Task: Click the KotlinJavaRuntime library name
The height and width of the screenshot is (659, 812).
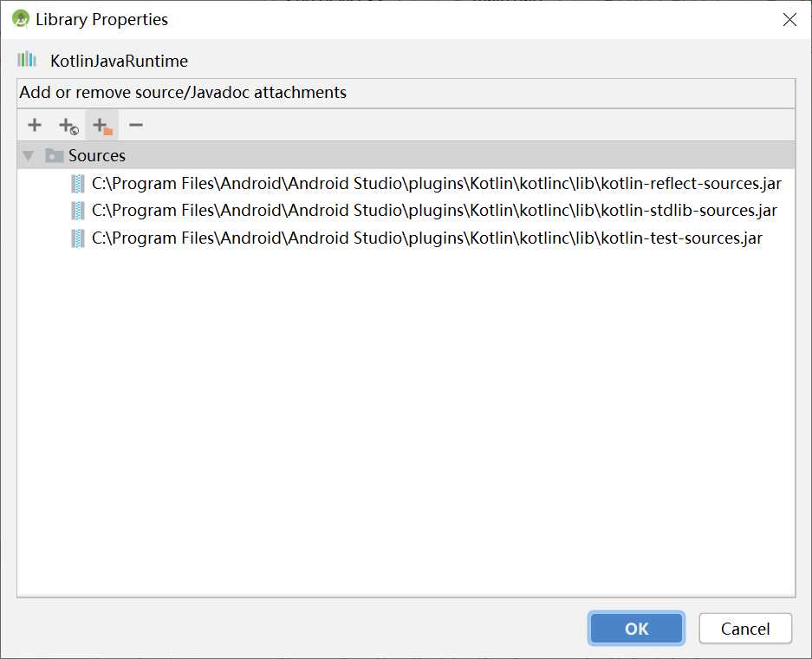Action: (119, 61)
